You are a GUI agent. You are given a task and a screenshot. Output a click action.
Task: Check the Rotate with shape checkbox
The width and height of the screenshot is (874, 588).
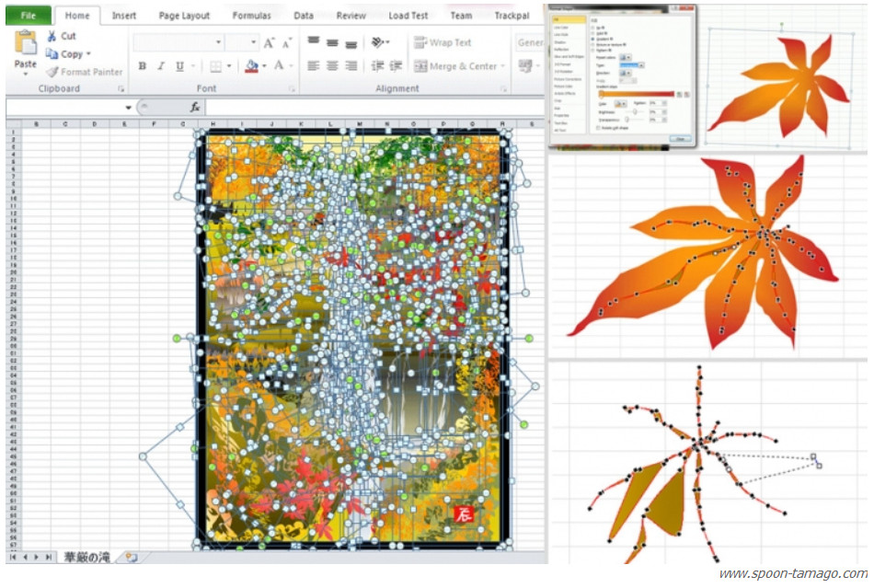tap(600, 128)
